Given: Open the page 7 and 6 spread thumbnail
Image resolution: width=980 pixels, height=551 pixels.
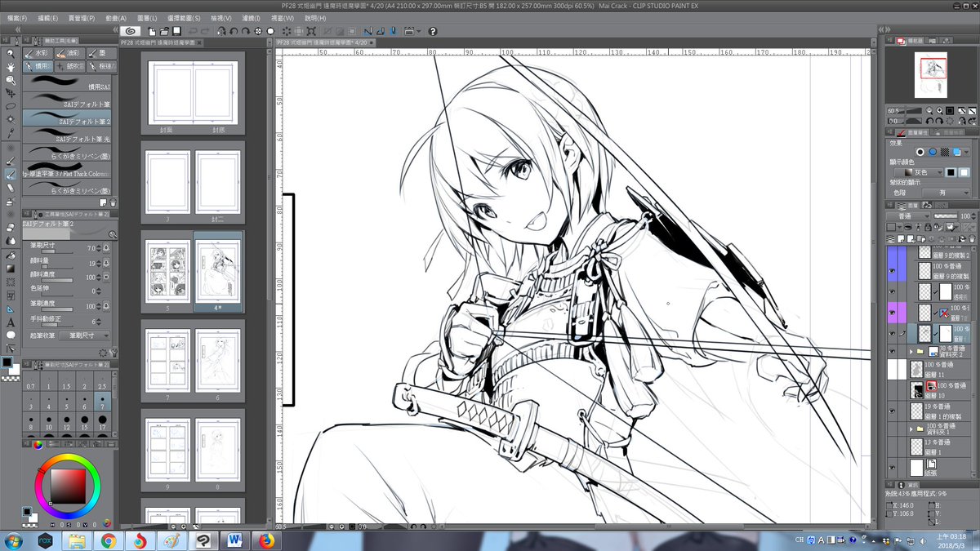Looking at the screenshot, I should tap(193, 362).
